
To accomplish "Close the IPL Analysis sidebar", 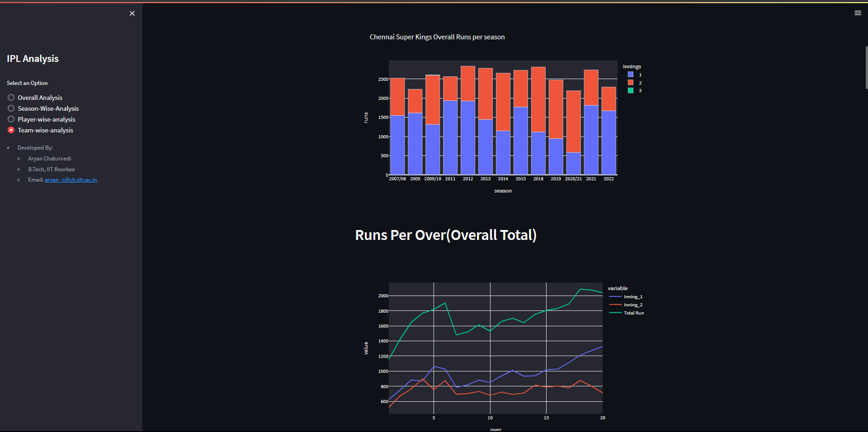I will 132,13.
